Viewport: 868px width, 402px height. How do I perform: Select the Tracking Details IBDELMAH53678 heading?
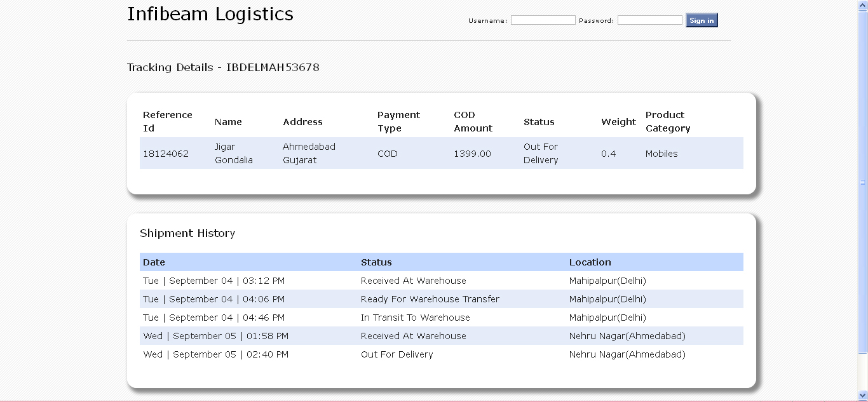[223, 67]
